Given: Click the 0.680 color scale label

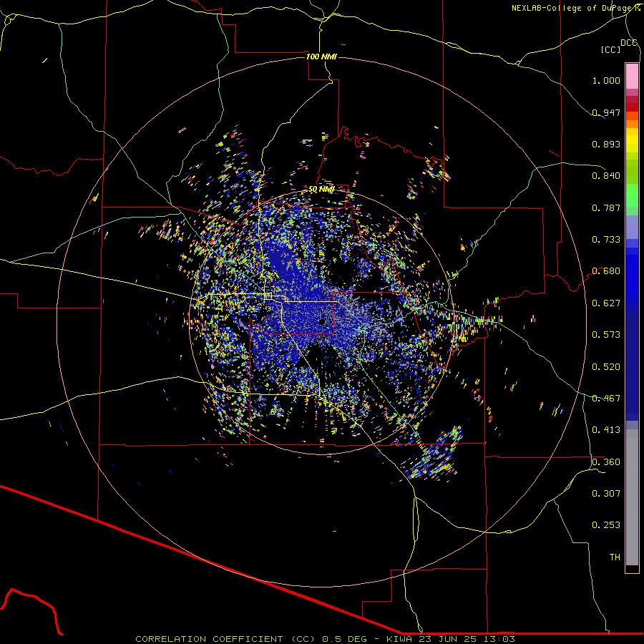Looking at the screenshot, I should click(x=606, y=271).
